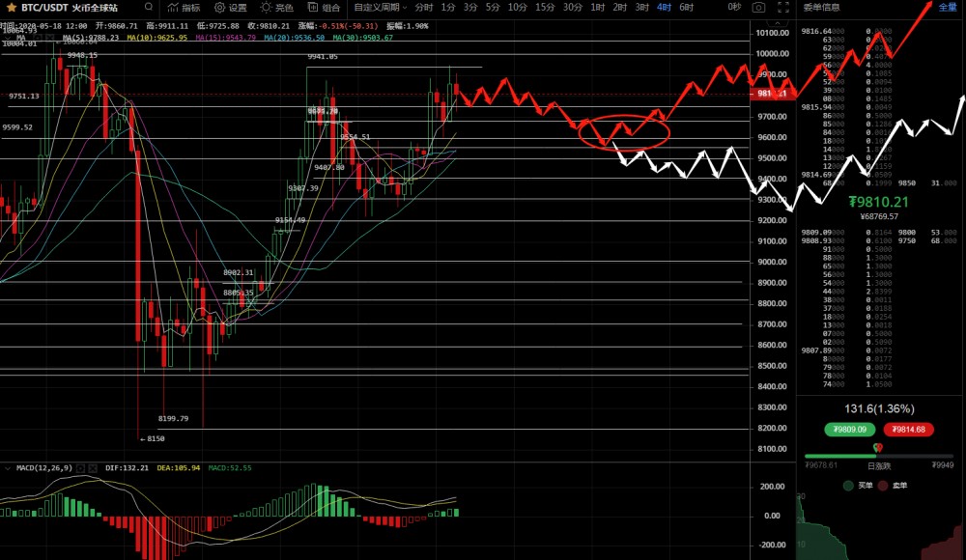This screenshot has height=560, width=966.
Task: Take a chart screenshot with camera icon
Action: pos(759,7)
